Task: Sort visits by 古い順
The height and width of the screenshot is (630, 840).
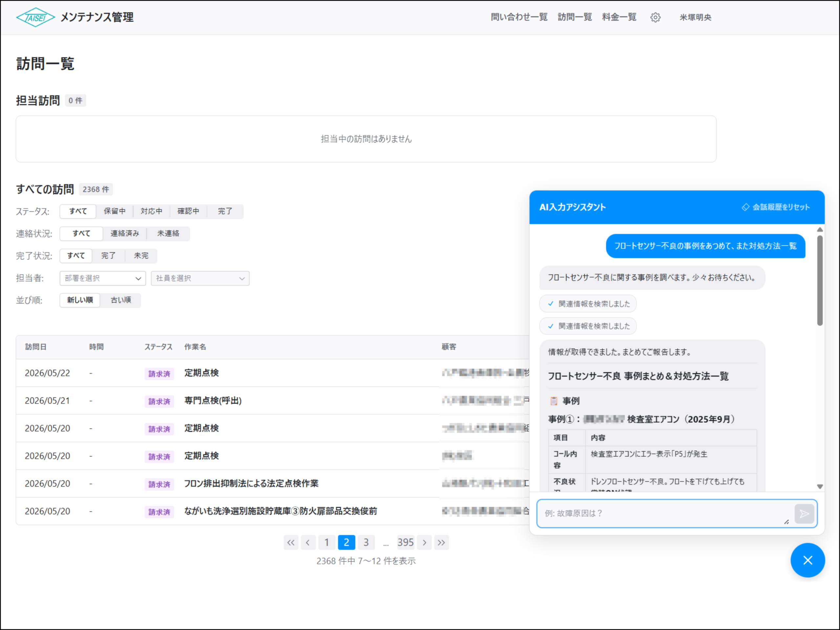Action: [121, 300]
